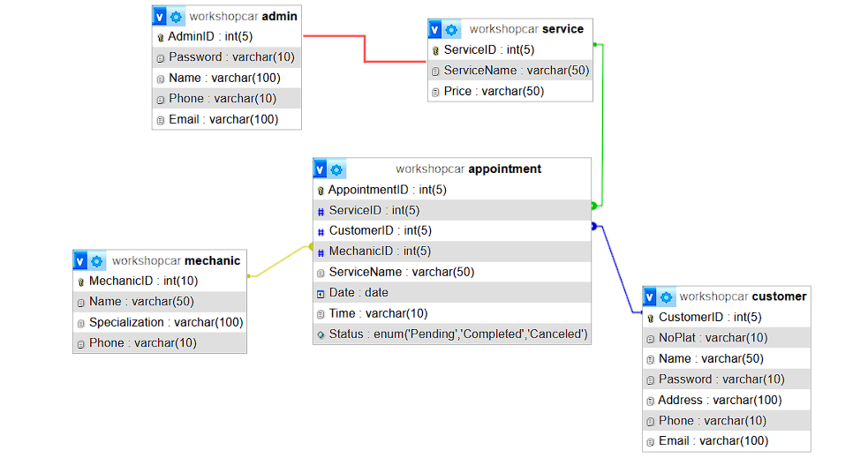
Task: Click the green relation endpoint at appointment ServiceID
Action: [594, 206]
